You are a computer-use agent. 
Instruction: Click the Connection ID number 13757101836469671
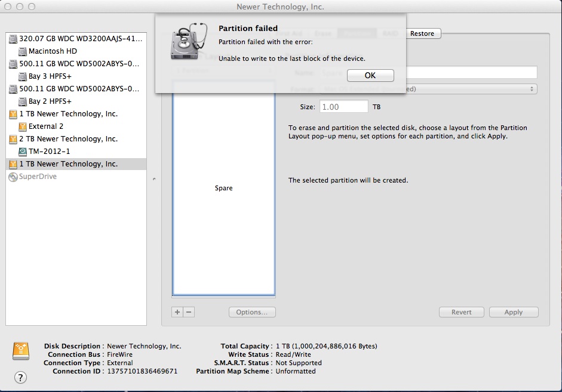[x=142, y=371]
